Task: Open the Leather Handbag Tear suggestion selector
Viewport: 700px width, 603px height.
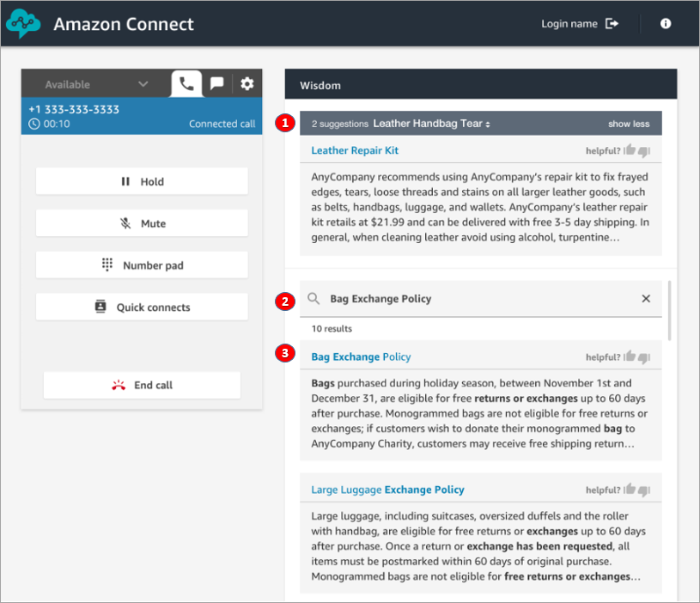Action: click(431, 124)
